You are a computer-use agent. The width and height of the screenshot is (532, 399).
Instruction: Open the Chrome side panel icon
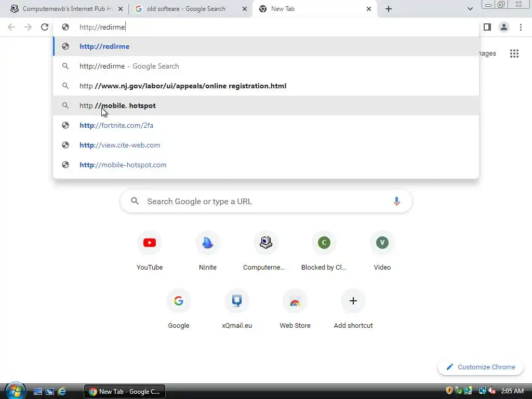pos(487,27)
